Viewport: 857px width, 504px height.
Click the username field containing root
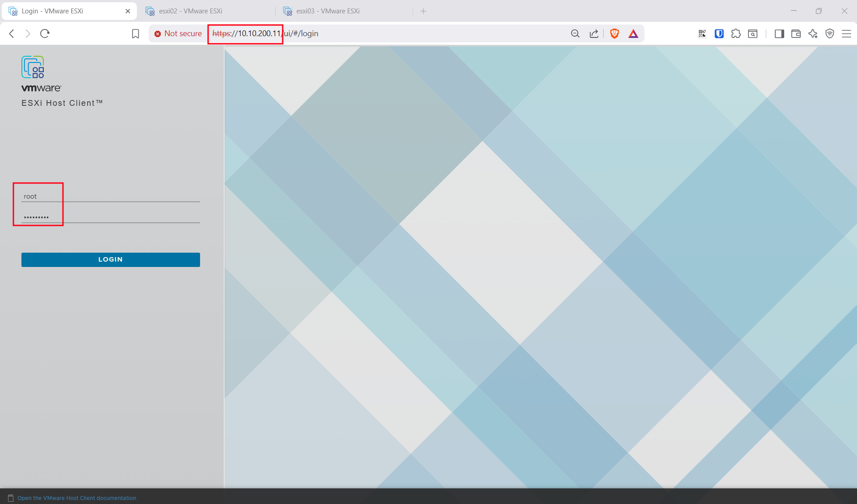click(x=111, y=196)
